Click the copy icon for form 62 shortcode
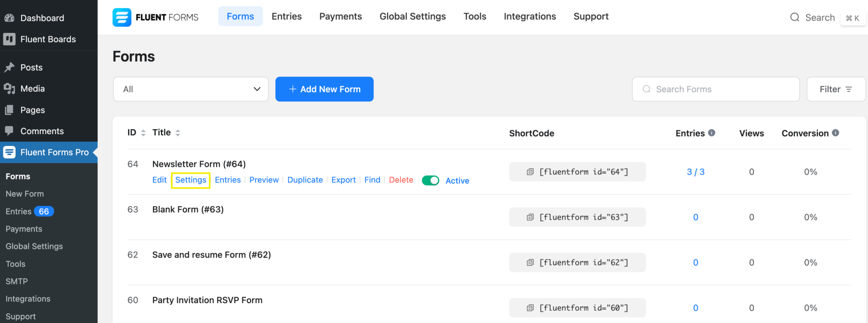This screenshot has width=868, height=323. pyautogui.click(x=530, y=262)
